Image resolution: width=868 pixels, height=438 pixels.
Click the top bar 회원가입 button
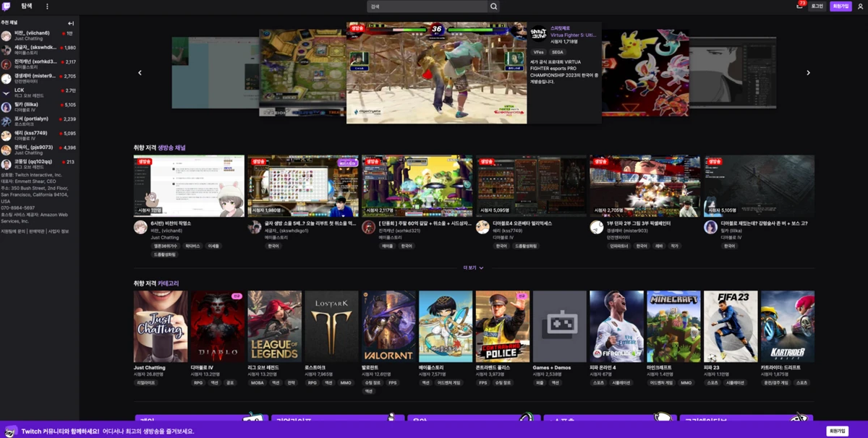pos(841,6)
